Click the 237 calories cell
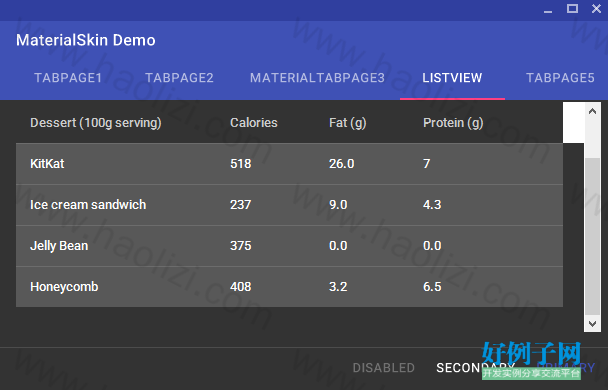This screenshot has width=608, height=390. pos(240,205)
